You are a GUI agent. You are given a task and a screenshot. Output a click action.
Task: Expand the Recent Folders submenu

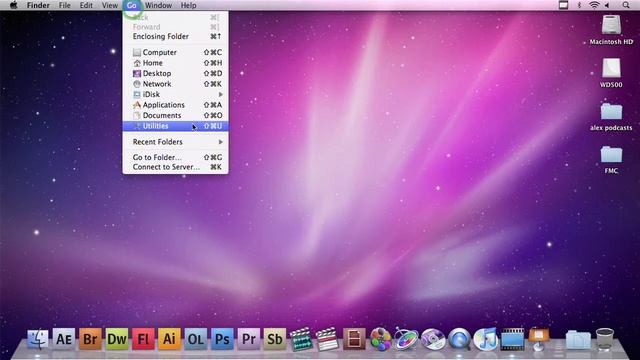click(x=176, y=142)
